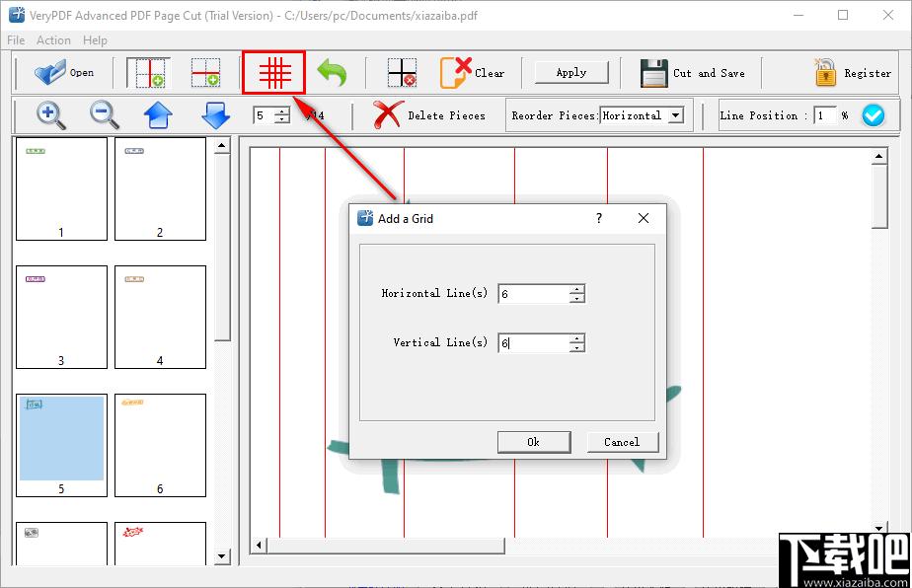Click the thumbnail panel scrollbar handle
Viewport: 912px width, 588px height.
pyautogui.click(x=222, y=248)
